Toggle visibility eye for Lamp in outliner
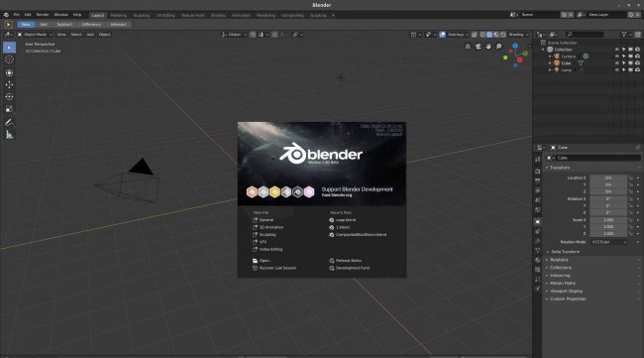This screenshot has width=644, height=358. (617, 70)
